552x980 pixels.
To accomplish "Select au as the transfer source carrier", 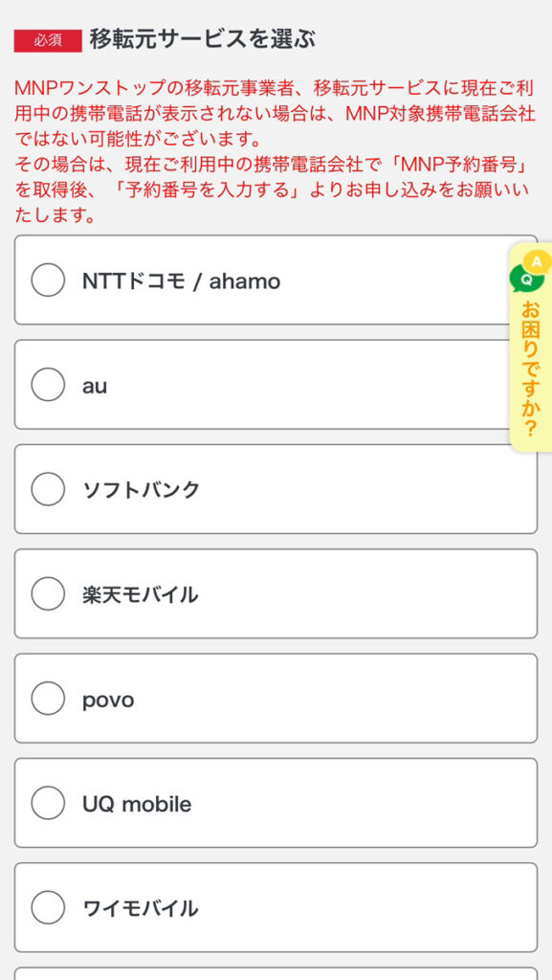I will 46,385.
